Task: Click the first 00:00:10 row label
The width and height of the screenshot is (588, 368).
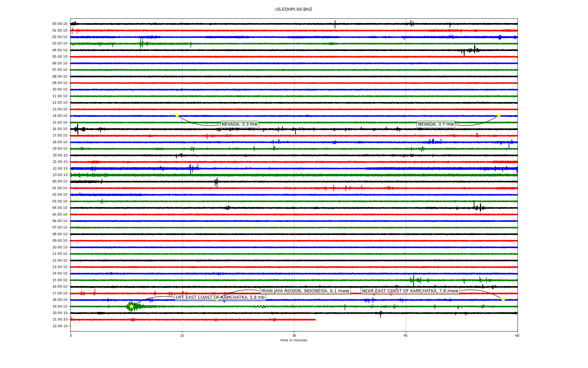Action: (60, 24)
